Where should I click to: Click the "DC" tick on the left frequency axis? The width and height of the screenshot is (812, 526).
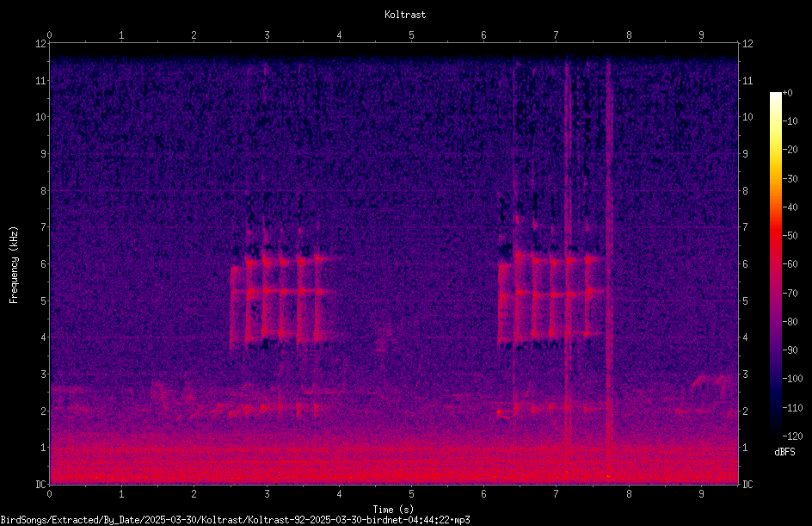(40, 485)
